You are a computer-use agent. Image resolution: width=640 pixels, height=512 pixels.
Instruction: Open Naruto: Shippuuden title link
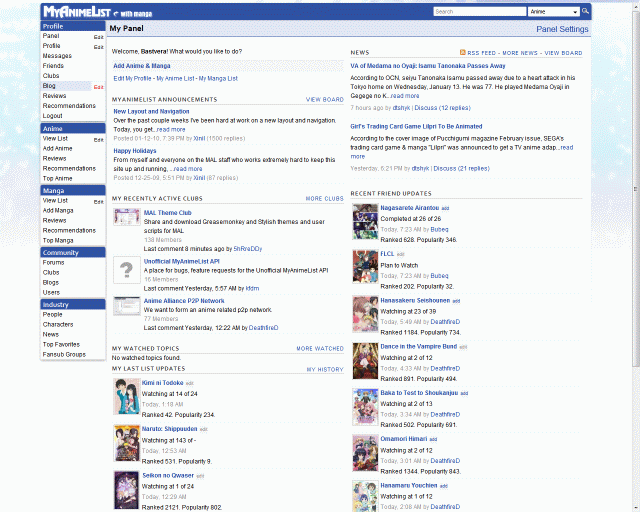(169, 429)
